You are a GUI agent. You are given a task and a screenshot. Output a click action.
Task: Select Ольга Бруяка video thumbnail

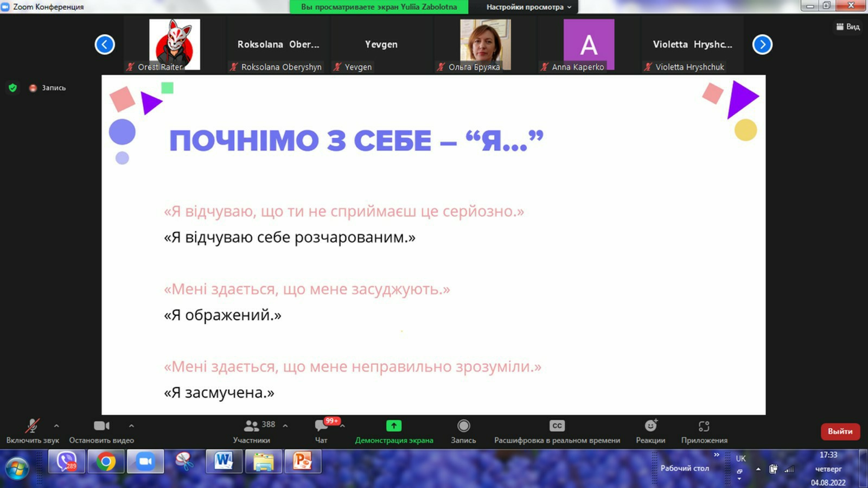click(x=485, y=45)
